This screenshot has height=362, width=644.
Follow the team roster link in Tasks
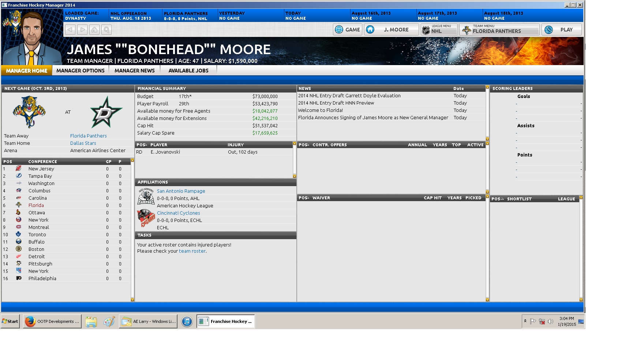[192, 251]
